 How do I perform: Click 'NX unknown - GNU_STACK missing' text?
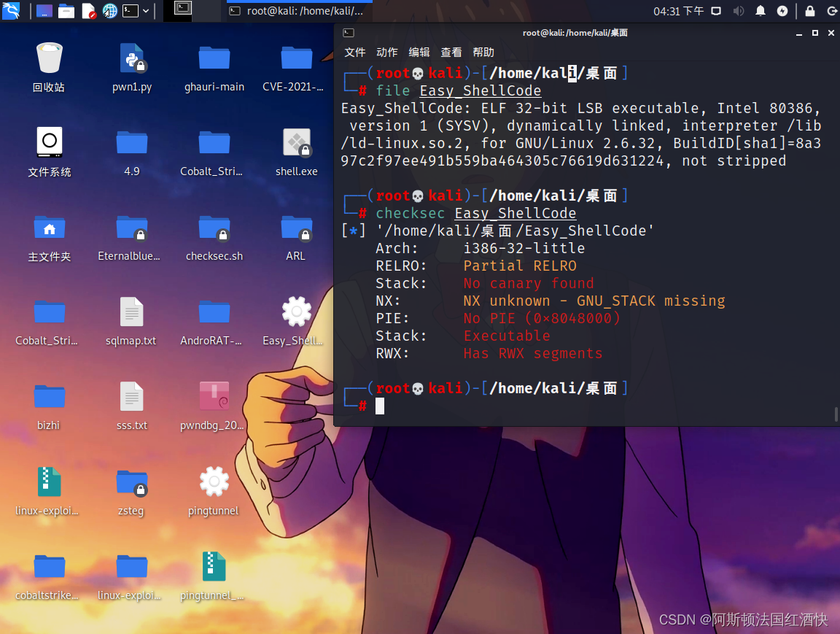594,301
